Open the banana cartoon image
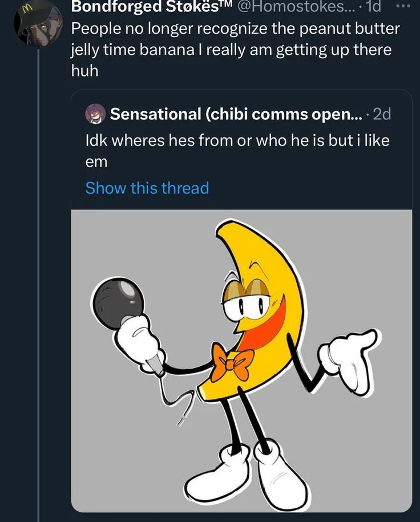The image size is (420, 522). [241, 359]
